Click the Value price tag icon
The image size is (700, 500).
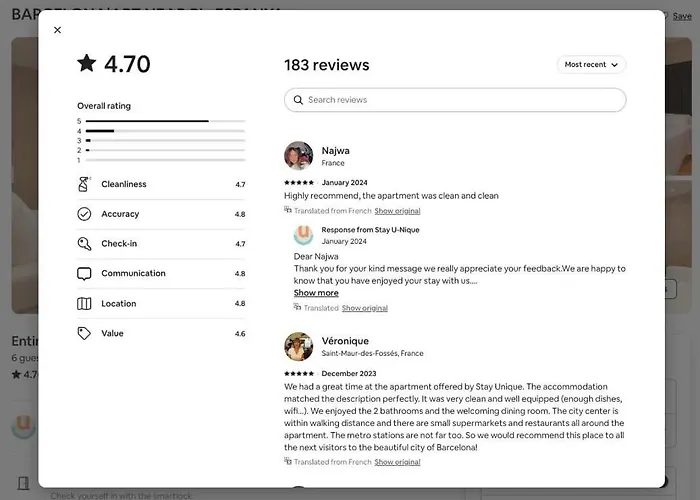(x=84, y=333)
